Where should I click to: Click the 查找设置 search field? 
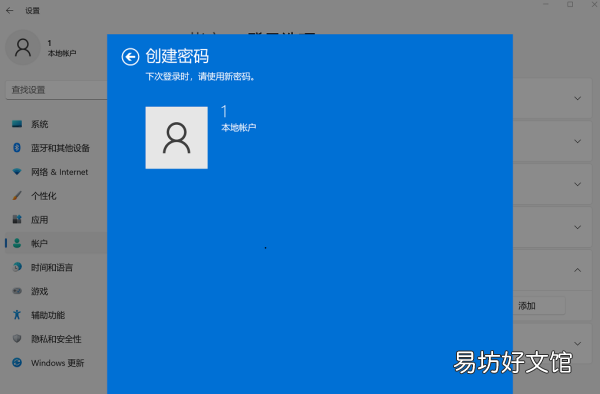[56, 90]
